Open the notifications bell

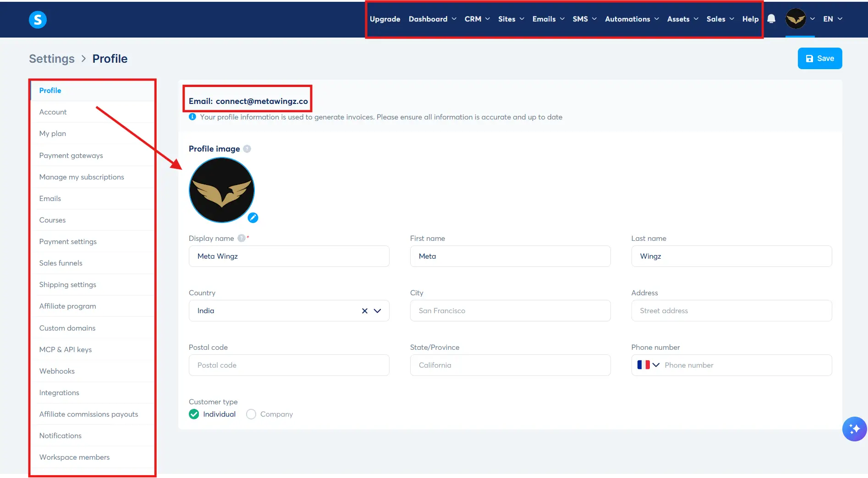click(771, 19)
